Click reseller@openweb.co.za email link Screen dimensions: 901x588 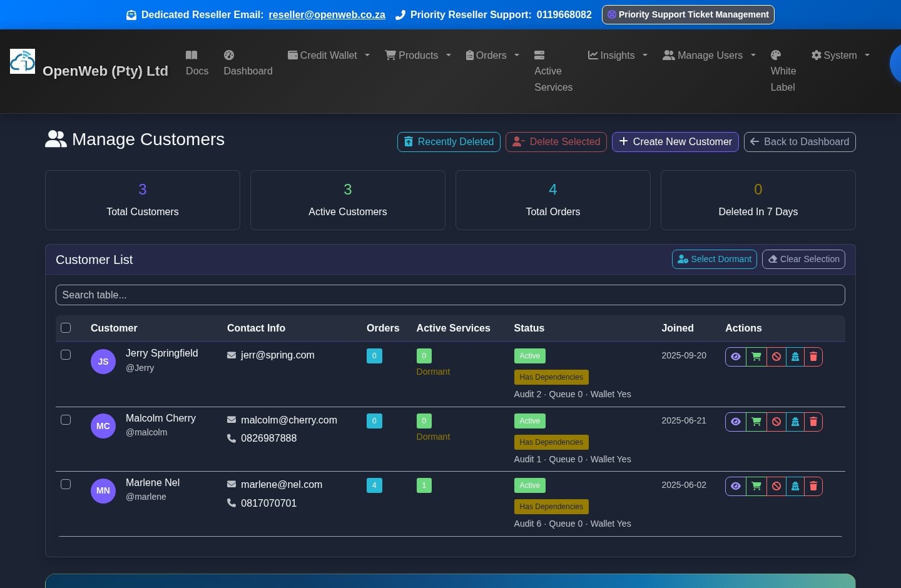[x=327, y=14]
